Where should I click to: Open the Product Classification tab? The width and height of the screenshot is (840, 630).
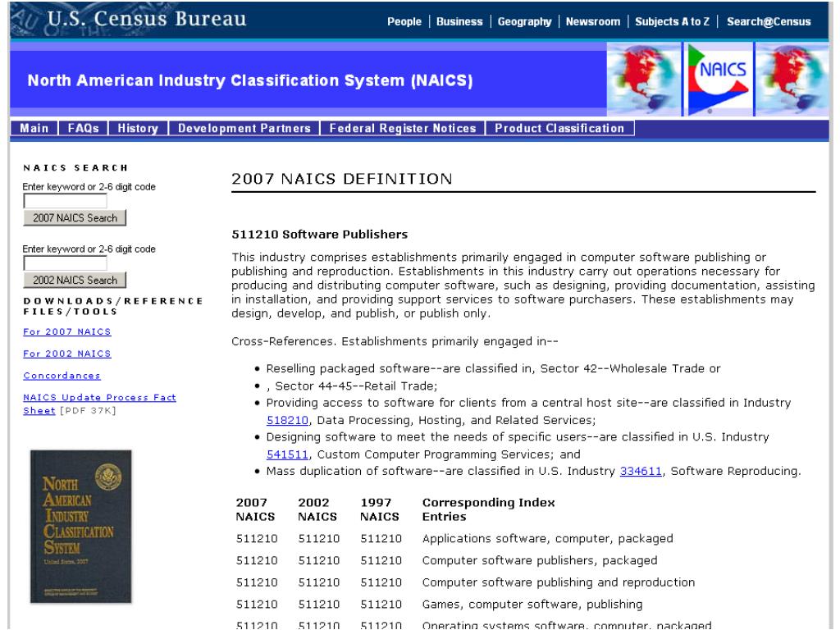(559, 128)
